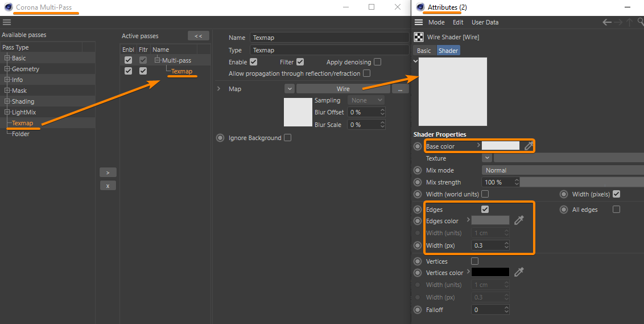The image size is (644, 324).
Task: Toggle the Mix mode animation dot
Action: pyautogui.click(x=418, y=170)
